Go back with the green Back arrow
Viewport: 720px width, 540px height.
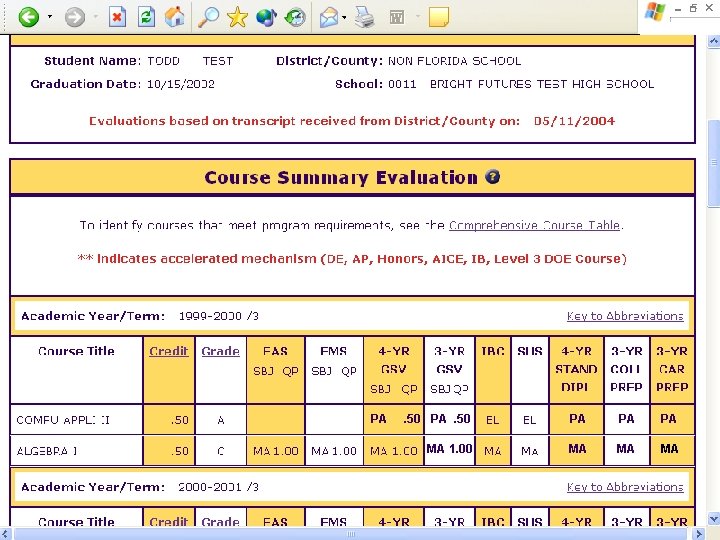coord(28,17)
